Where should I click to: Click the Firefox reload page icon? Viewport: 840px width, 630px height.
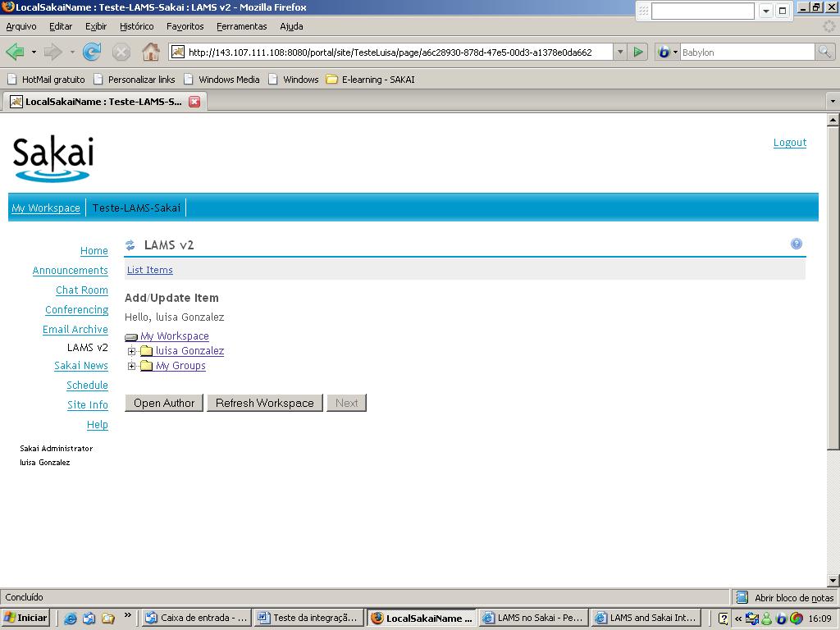[x=92, y=52]
